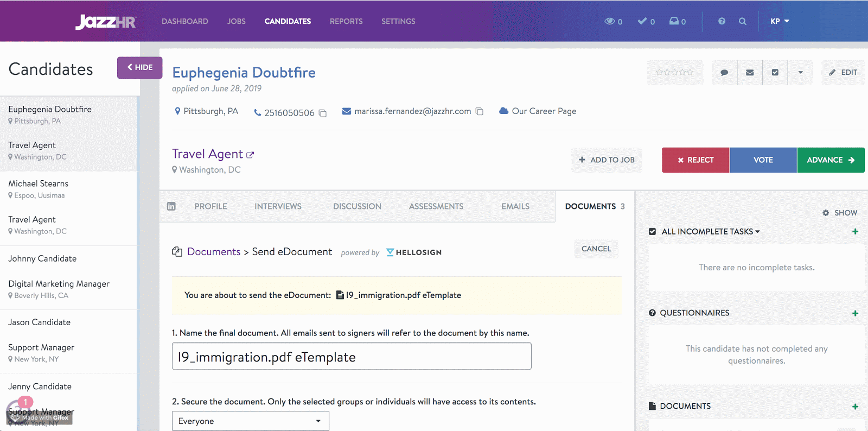The image size is (868, 431).
Task: Open CANDIDATES in top navigation
Action: point(288,21)
